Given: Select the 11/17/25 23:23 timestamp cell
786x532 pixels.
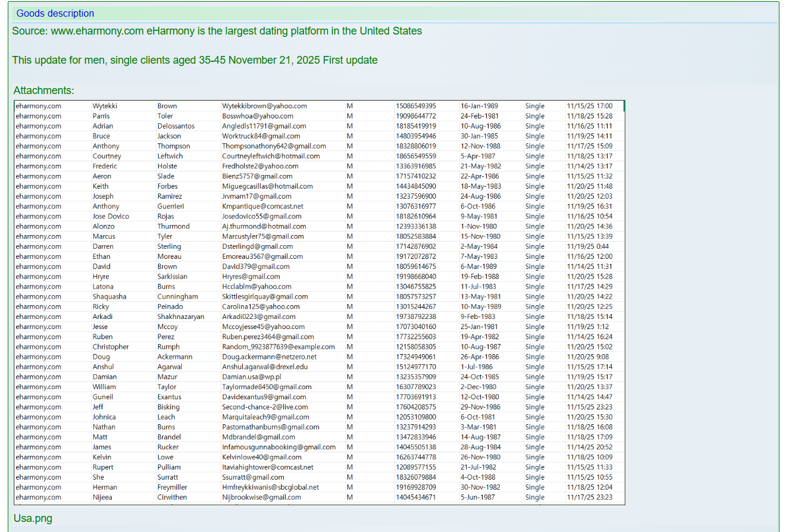Looking at the screenshot, I should [589, 497].
